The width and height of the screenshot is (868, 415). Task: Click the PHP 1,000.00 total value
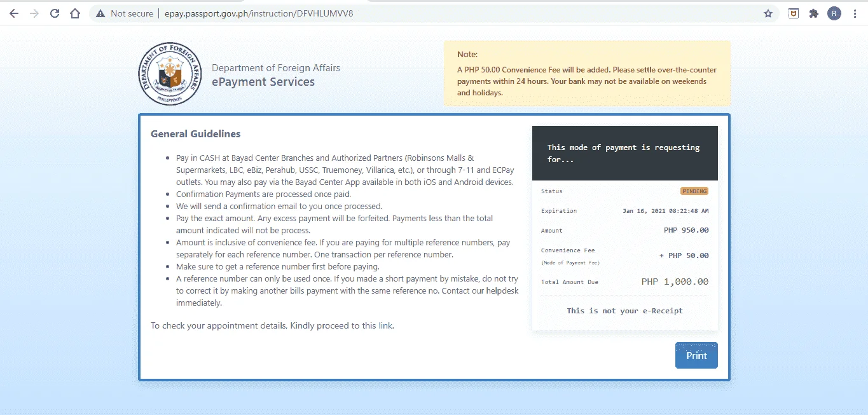675,282
